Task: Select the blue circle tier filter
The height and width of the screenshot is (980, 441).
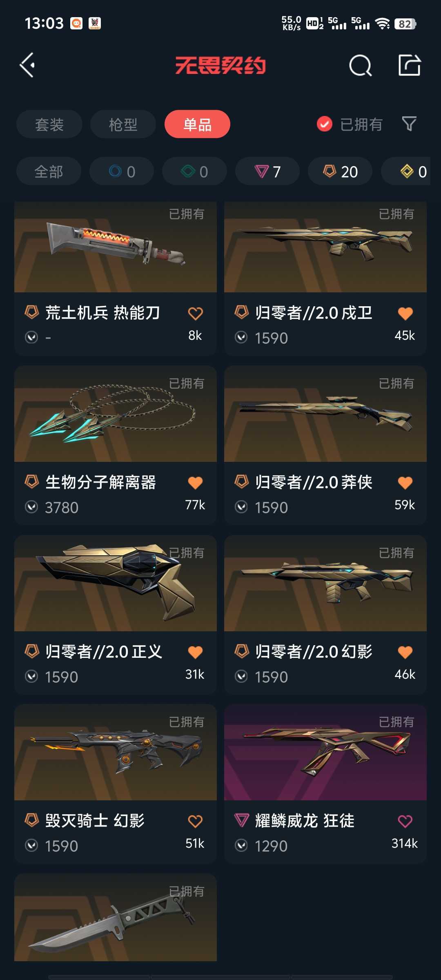Action: click(x=122, y=171)
